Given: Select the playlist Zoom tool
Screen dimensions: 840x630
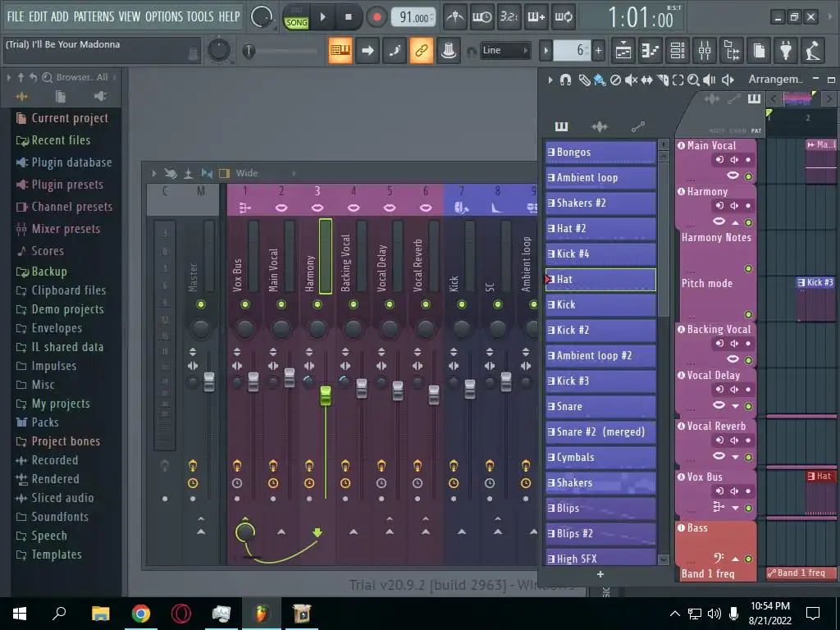Looking at the screenshot, I should (x=694, y=80).
